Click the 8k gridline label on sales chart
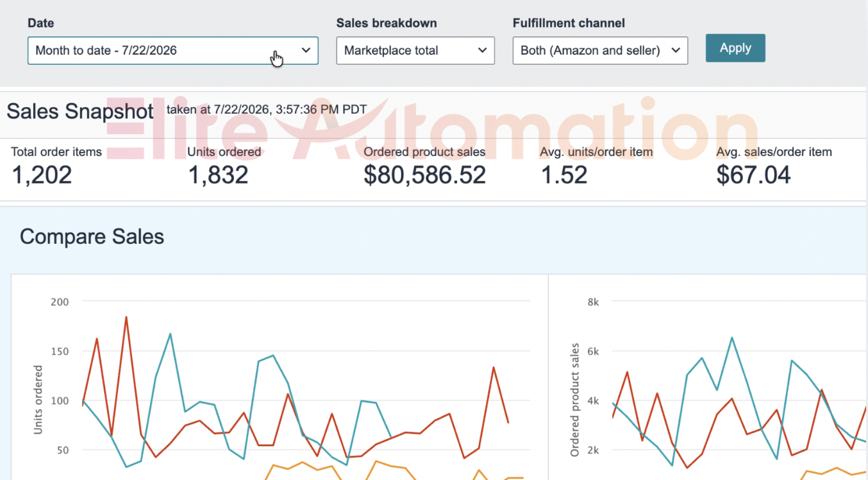Image resolution: width=868 pixels, height=480 pixels. [593, 302]
